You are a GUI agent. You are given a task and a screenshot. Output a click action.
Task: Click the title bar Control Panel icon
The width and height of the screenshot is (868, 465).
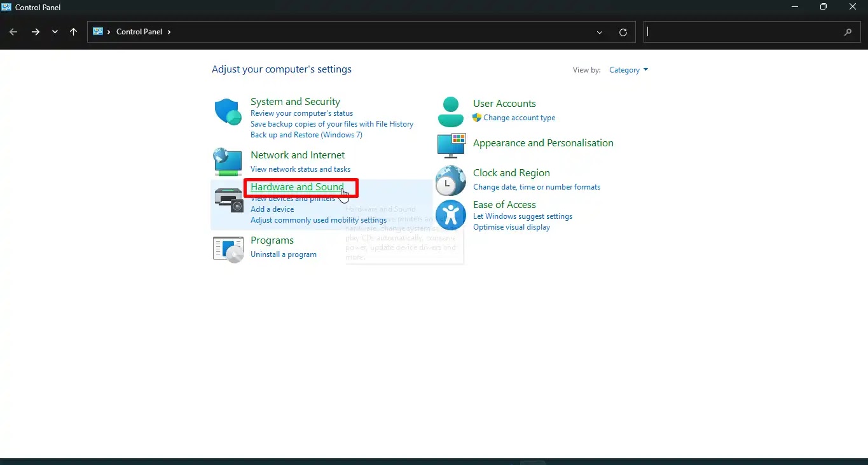pyautogui.click(x=6, y=7)
